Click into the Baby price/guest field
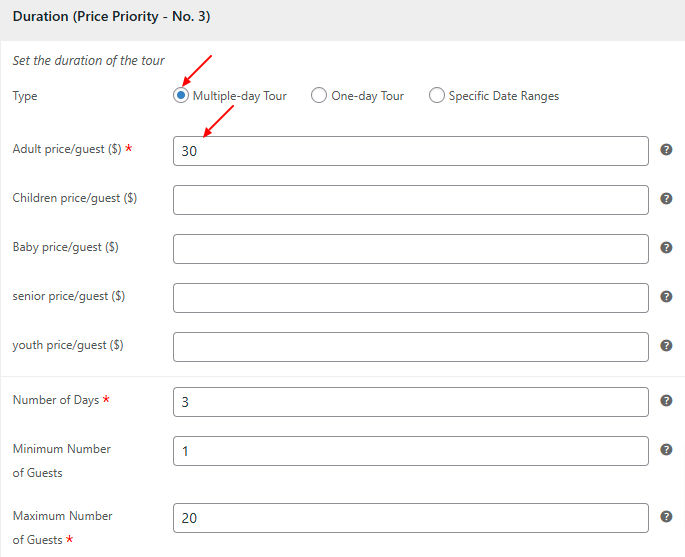Image resolution: width=685 pixels, height=557 pixels. coord(410,249)
